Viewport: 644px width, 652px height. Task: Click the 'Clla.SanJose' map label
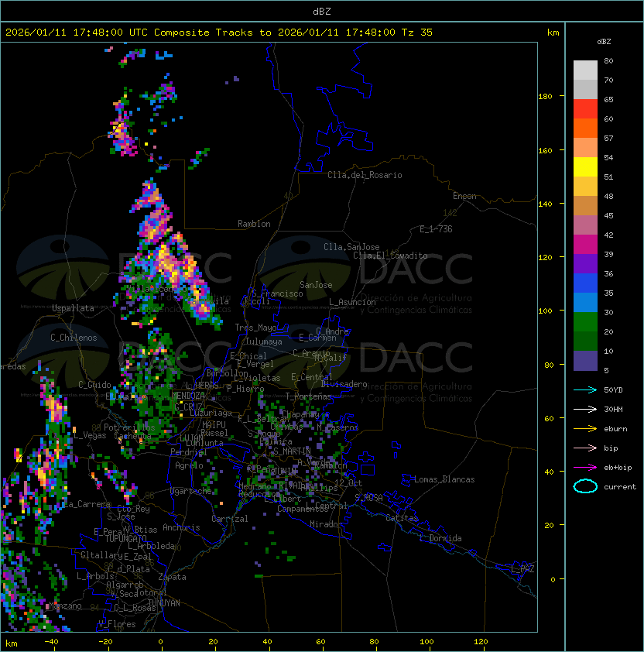coord(351,247)
